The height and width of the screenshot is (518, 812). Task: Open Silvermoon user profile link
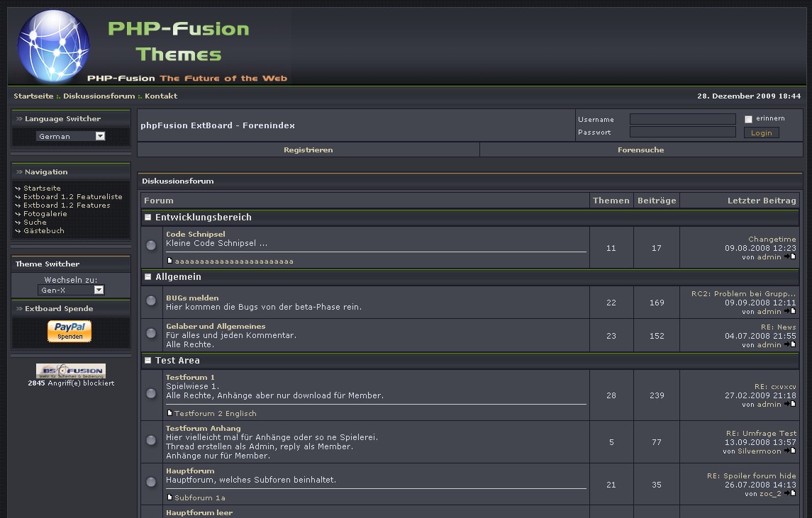coord(760,451)
